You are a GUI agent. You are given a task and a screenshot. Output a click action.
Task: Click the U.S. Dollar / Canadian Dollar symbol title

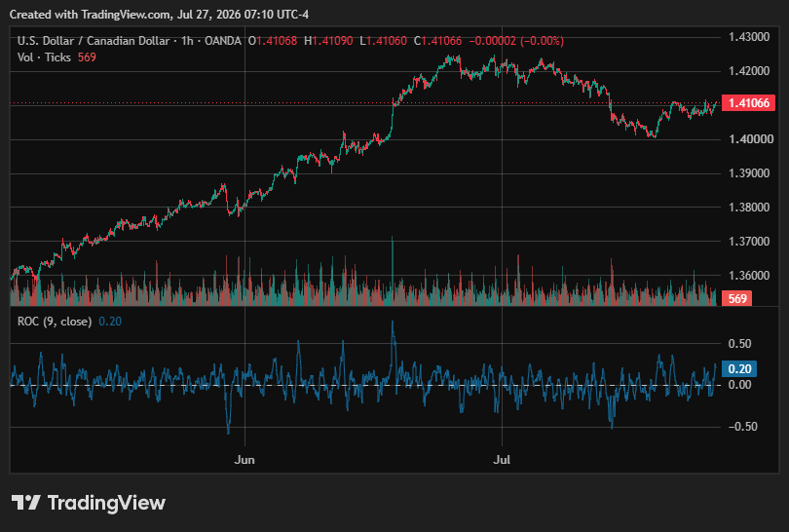(94, 41)
